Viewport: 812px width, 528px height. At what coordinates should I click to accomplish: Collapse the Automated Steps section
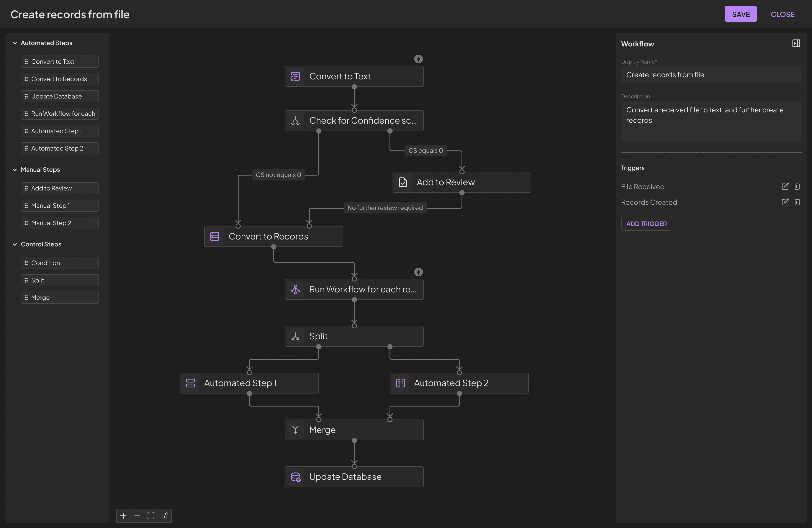pyautogui.click(x=15, y=43)
